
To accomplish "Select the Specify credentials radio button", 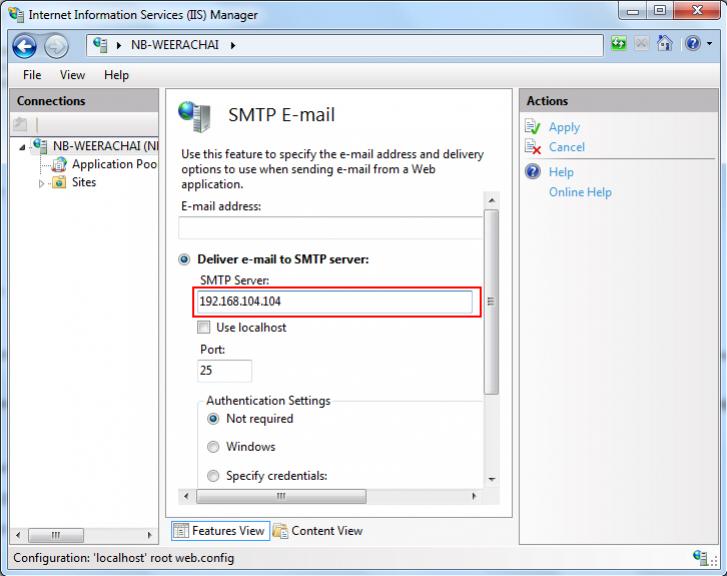I will pos(213,476).
